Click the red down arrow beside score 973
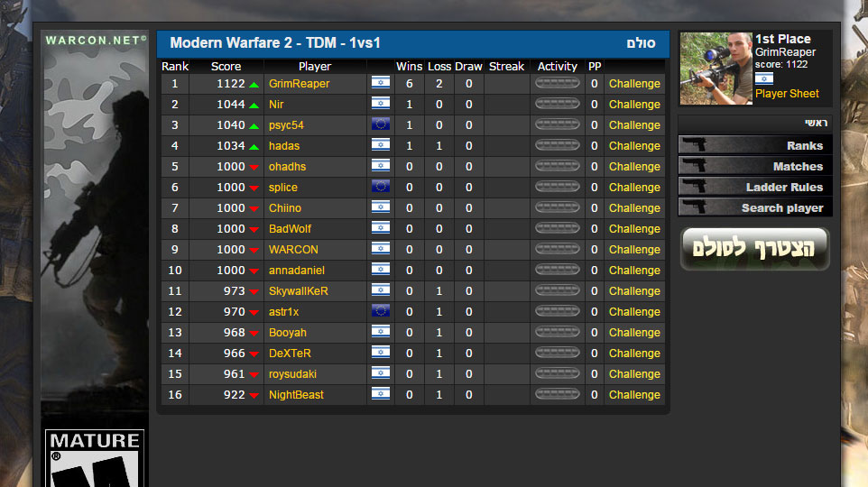 point(254,291)
